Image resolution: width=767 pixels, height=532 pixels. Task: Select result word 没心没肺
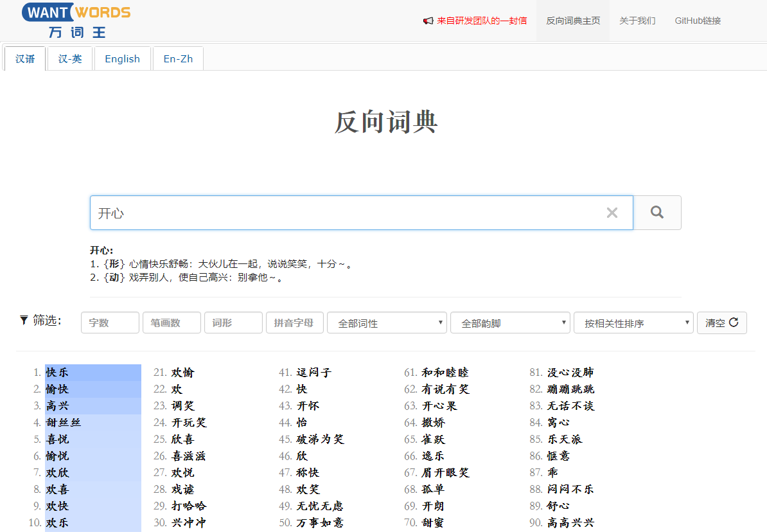click(570, 373)
